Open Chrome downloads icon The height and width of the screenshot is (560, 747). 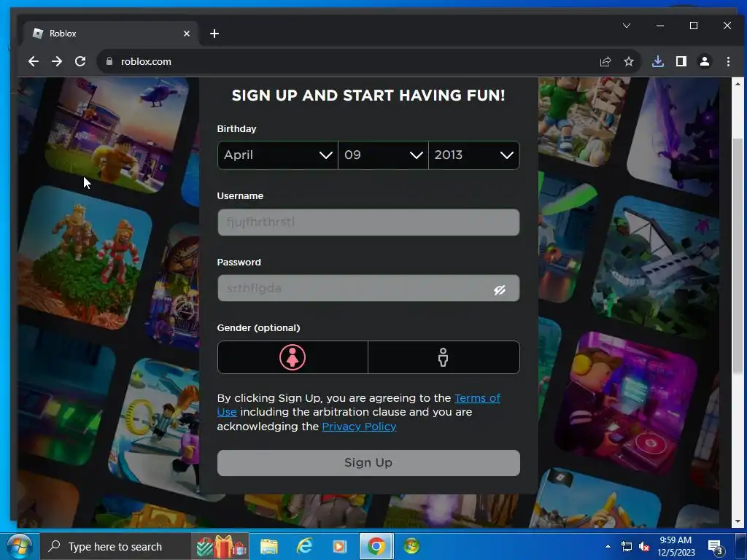click(x=658, y=61)
